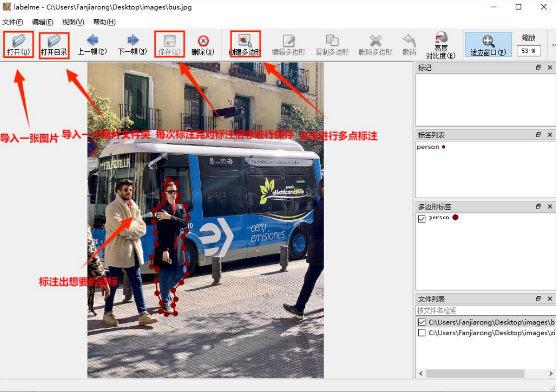
Task: Open a directory with 打开目录
Action: tap(54, 45)
